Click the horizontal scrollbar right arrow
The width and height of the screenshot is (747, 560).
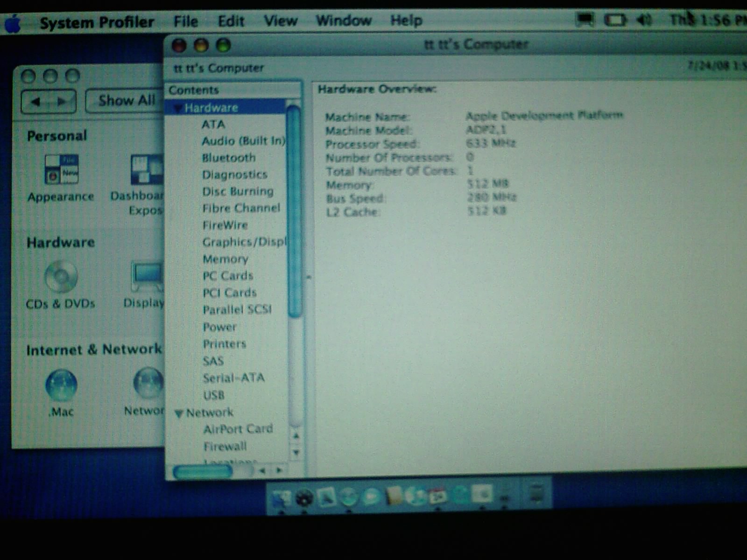(279, 470)
